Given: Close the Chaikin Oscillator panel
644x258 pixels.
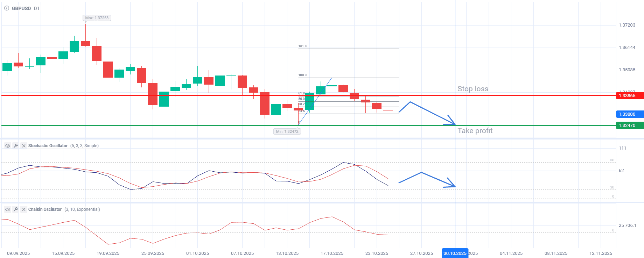Looking at the screenshot, I should (x=24, y=209).
